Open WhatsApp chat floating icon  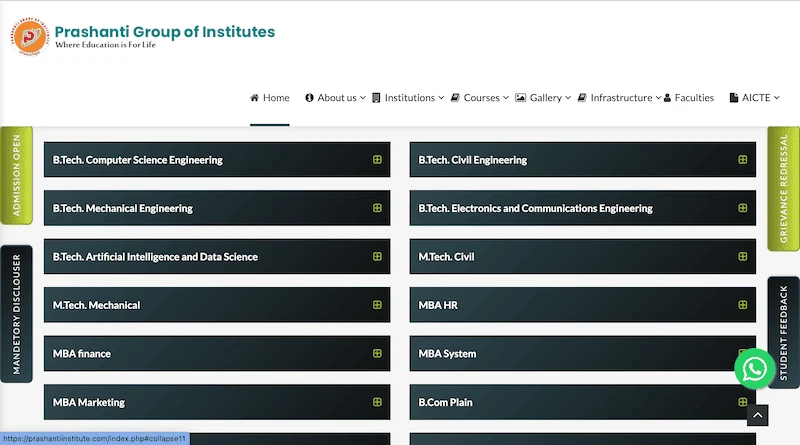(x=754, y=369)
